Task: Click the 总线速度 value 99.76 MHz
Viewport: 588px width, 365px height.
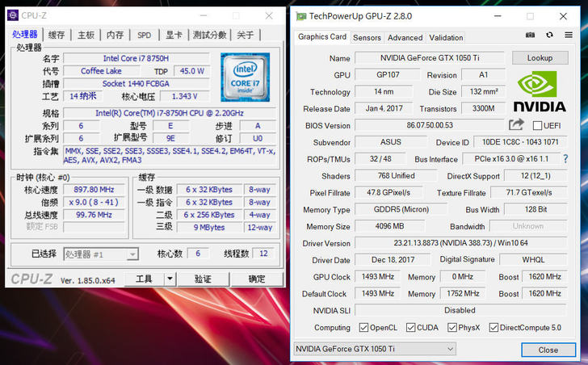Action: click(x=94, y=215)
